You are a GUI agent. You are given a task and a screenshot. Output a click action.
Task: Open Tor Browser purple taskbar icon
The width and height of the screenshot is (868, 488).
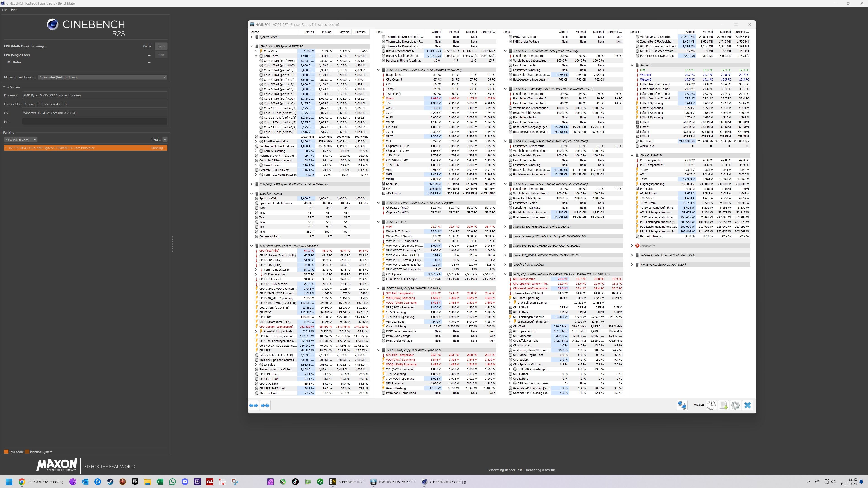pyautogui.click(x=72, y=482)
